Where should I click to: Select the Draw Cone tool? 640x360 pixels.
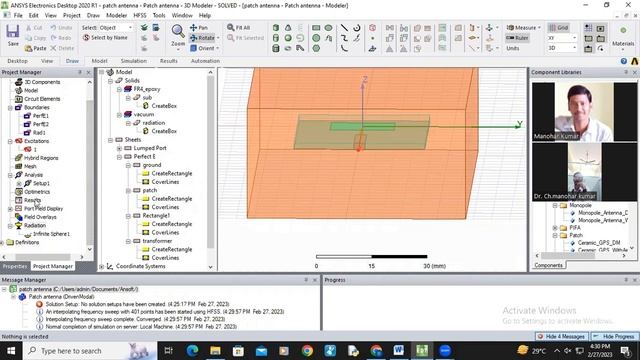pyautogui.click(x=288, y=28)
